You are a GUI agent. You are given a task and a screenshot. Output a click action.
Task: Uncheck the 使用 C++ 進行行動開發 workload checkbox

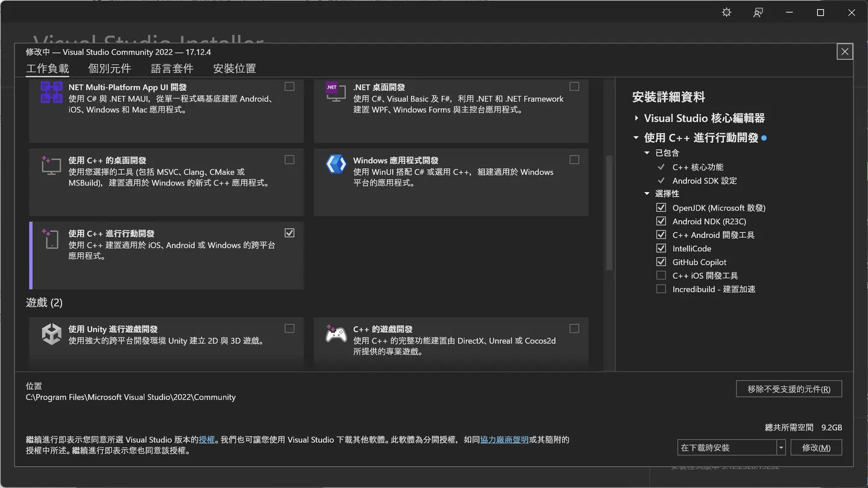[x=289, y=233]
